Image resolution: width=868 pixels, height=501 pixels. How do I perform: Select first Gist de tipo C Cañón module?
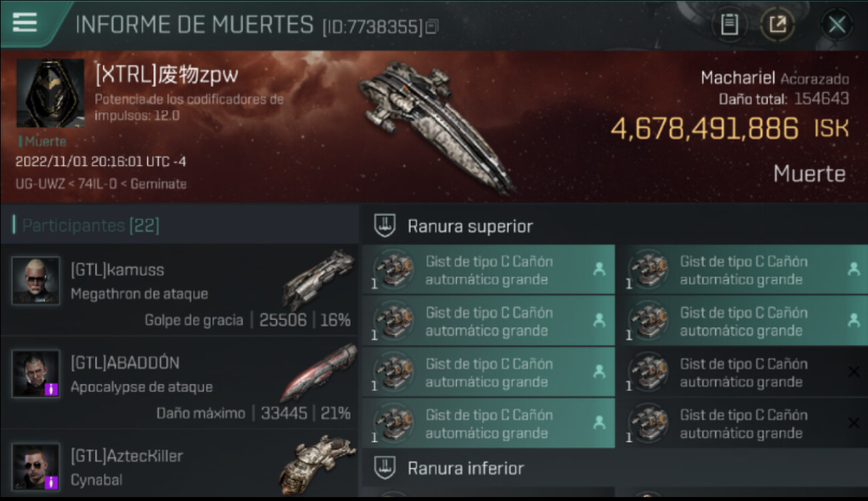click(488, 270)
